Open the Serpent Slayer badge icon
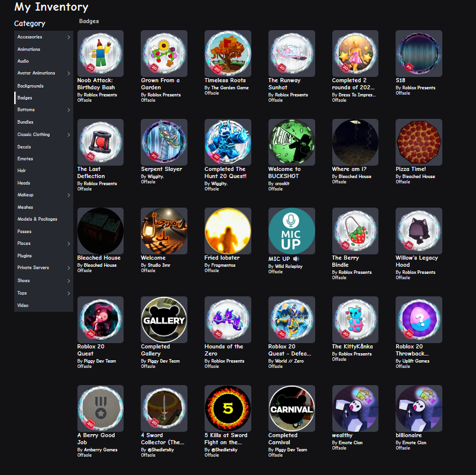 pyautogui.click(x=164, y=142)
